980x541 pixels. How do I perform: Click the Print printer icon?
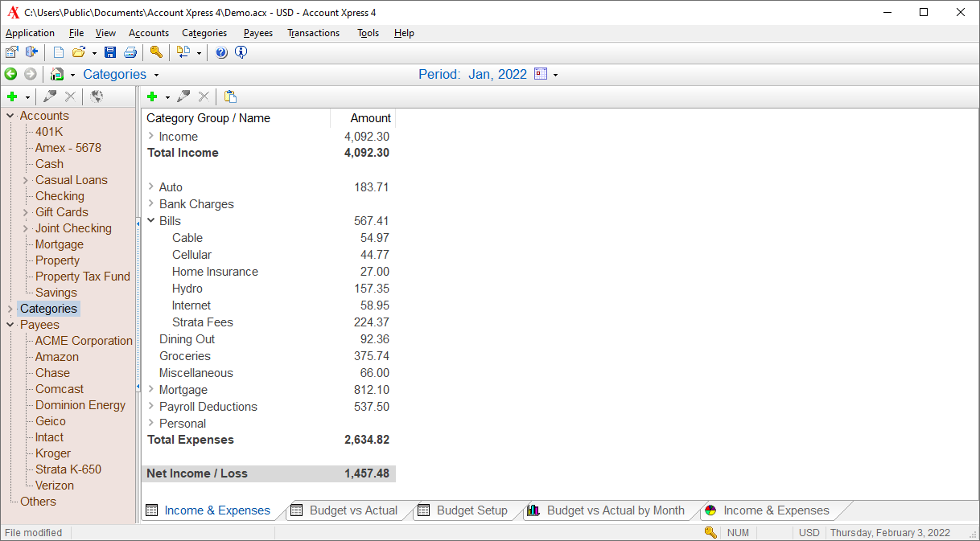point(130,52)
